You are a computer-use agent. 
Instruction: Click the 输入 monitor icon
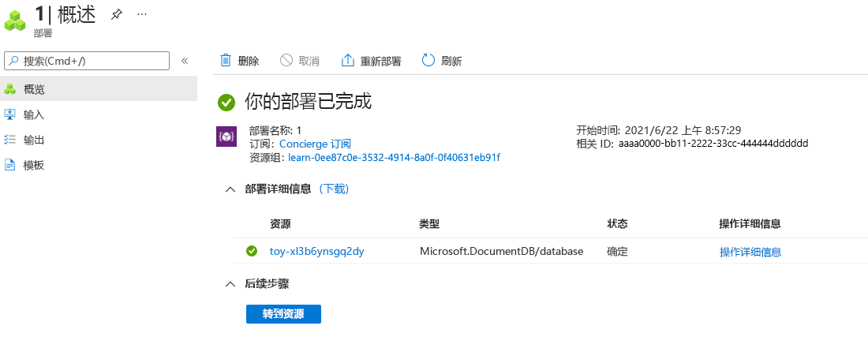click(10, 114)
